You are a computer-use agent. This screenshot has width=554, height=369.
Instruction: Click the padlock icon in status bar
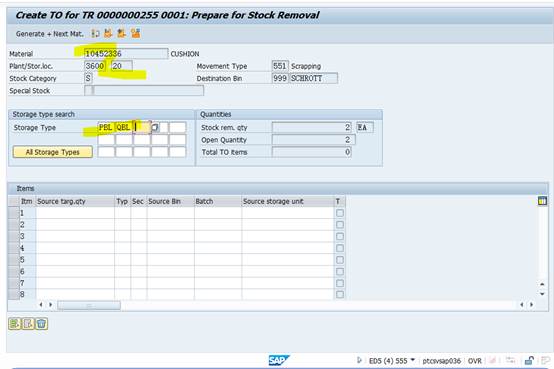(x=529, y=360)
